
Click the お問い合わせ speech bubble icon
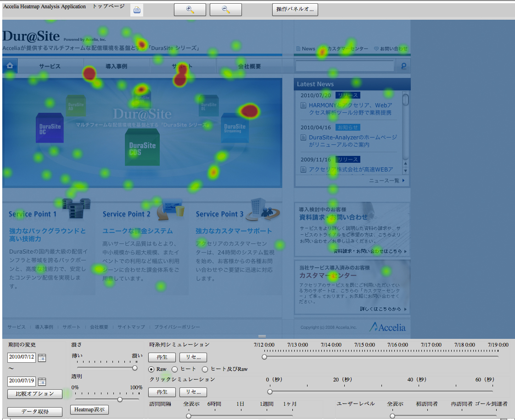tap(376, 49)
